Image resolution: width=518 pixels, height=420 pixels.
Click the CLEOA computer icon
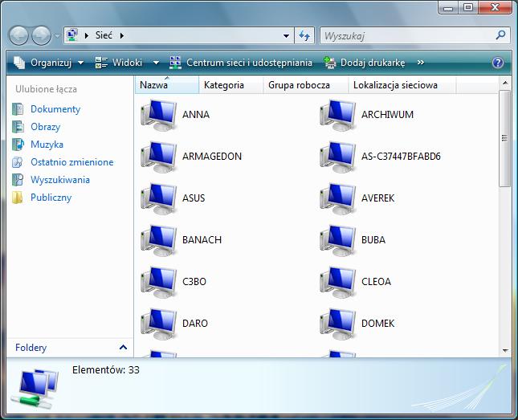337,282
